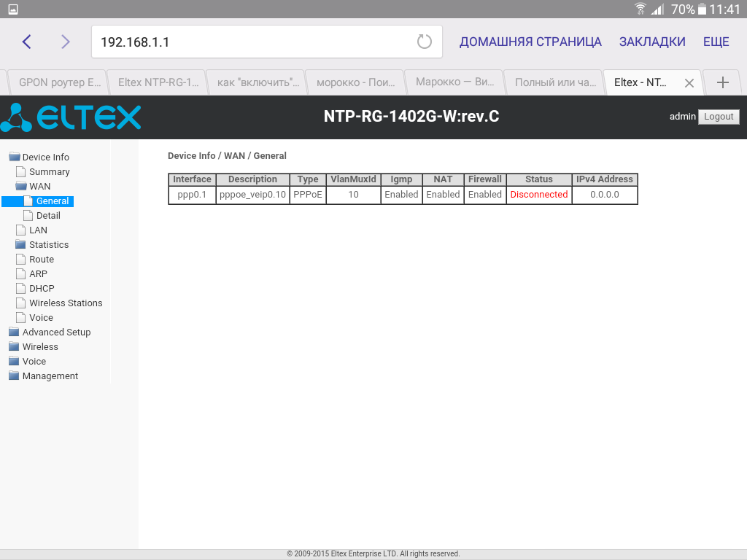Viewport: 747px width, 560px height.
Task: Click the Detail page icon
Action: pos(28,215)
